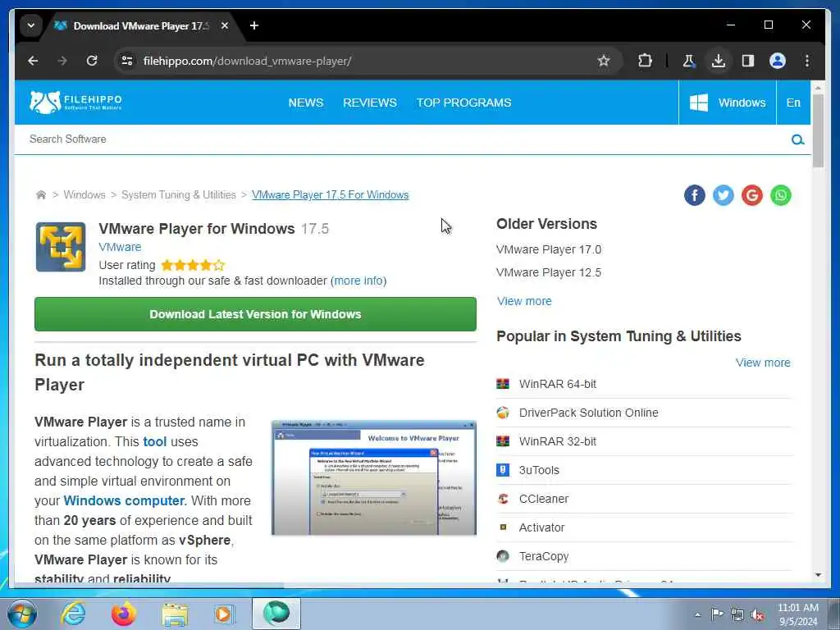Open System Tuning & Utilities breadcrumb
840x630 pixels.
[178, 194]
